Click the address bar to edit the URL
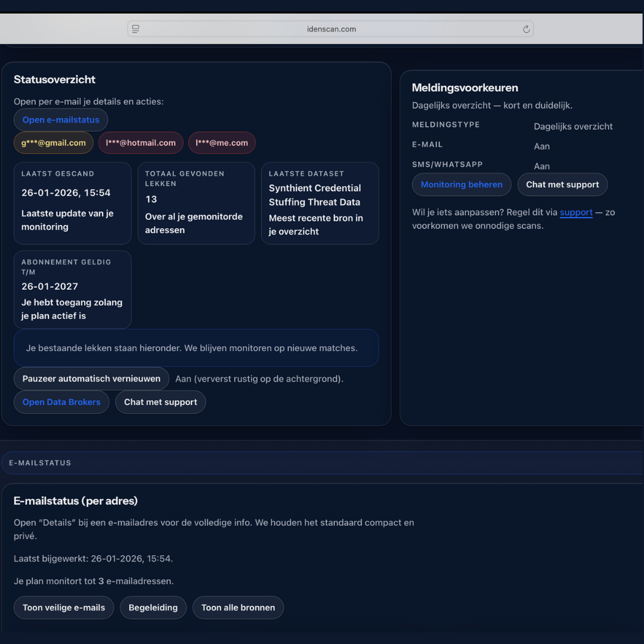 330,29
